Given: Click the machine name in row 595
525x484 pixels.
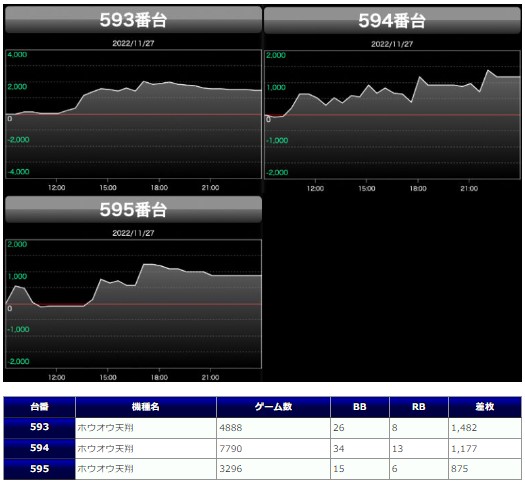Looking at the screenshot, I should click(105, 469).
